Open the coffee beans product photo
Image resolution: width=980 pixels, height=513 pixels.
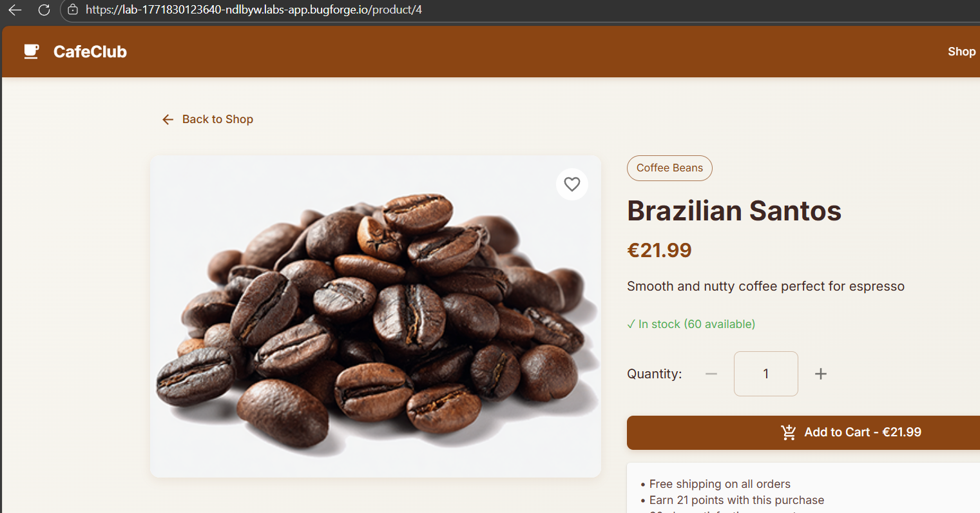[x=376, y=316]
